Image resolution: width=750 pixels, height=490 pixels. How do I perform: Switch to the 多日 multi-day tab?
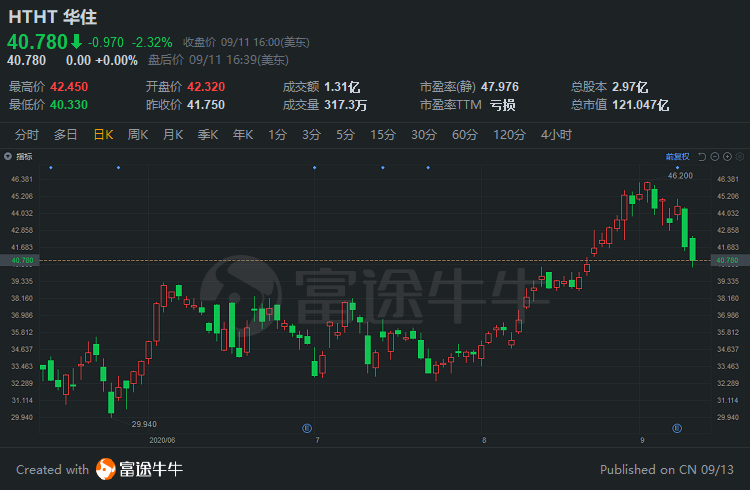(x=65, y=135)
